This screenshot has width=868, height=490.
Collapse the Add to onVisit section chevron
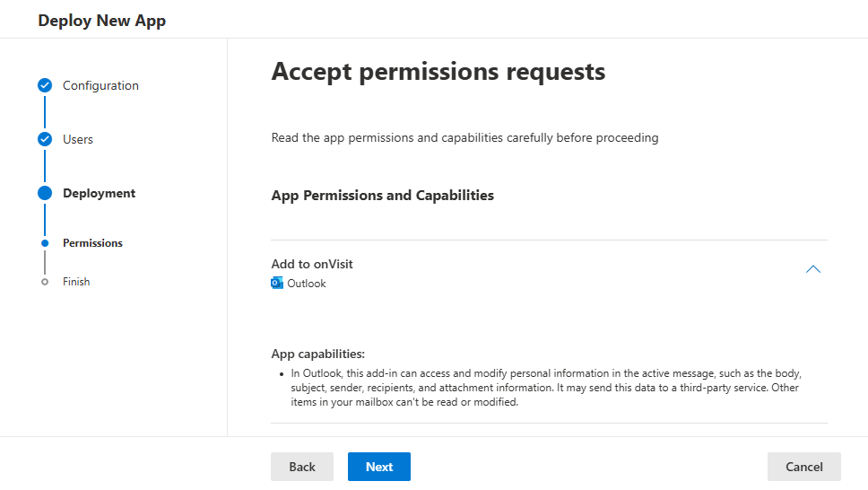click(x=812, y=269)
